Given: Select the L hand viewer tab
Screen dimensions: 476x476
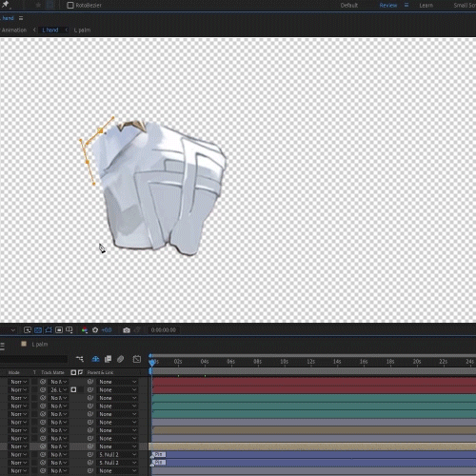Looking at the screenshot, I should click(x=8, y=18).
